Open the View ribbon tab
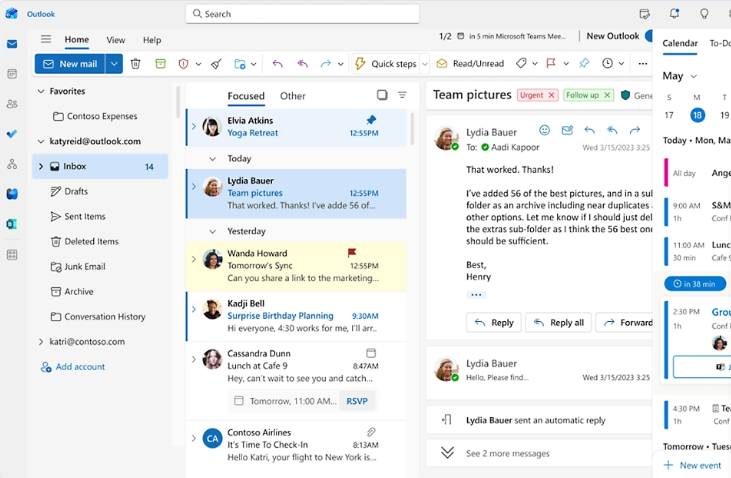Image resolution: width=731 pixels, height=478 pixels. click(x=116, y=40)
